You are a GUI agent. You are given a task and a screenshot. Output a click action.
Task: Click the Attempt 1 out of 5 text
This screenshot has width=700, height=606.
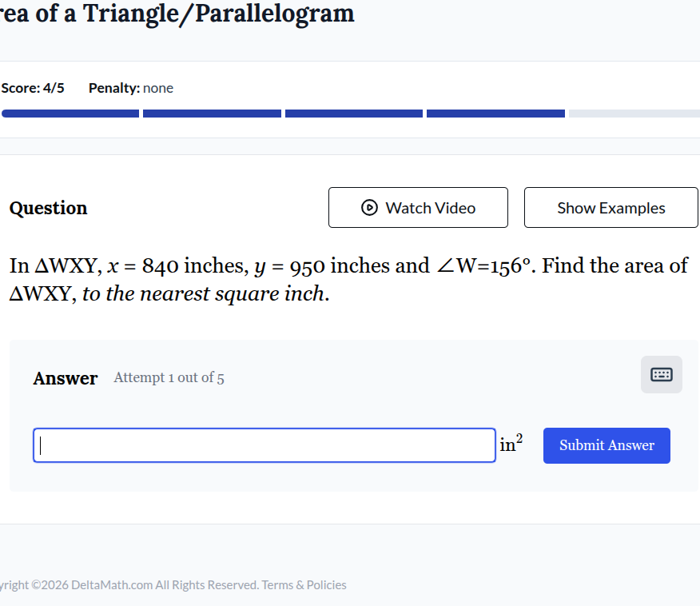click(169, 378)
